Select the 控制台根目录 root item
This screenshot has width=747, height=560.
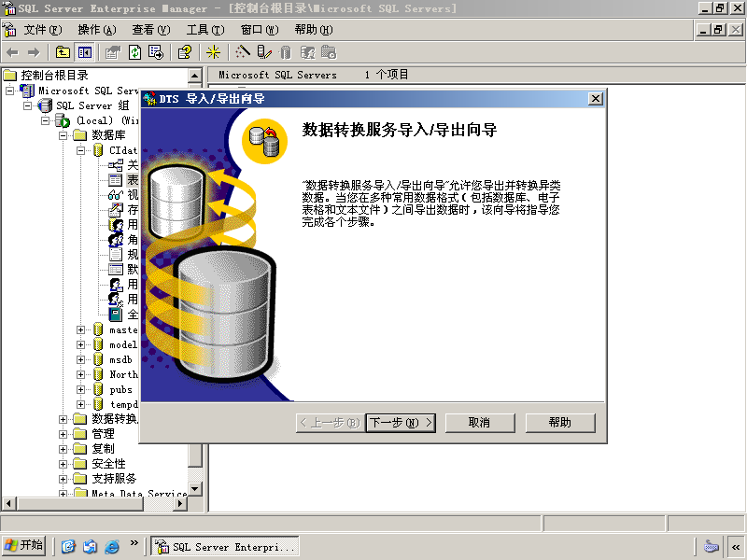[x=54, y=76]
